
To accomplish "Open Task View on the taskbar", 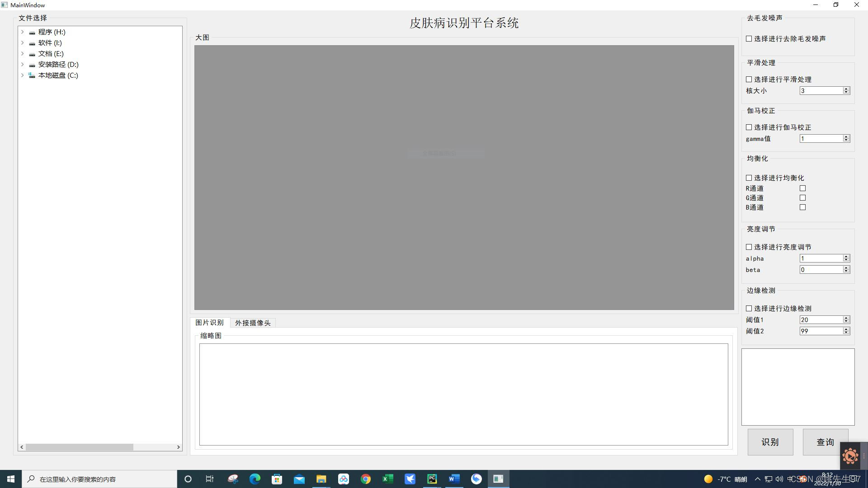I will [210, 479].
